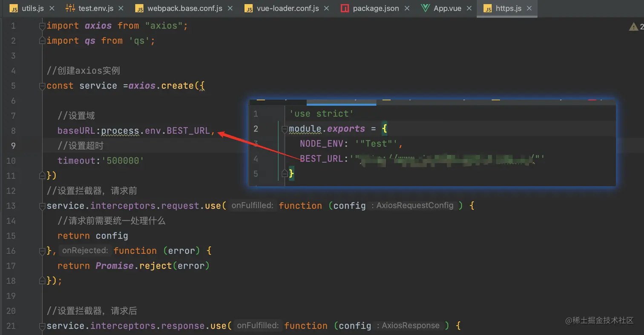Image resolution: width=644 pixels, height=335 pixels.
Task: Click the '500000' timeout value
Action: tap(123, 160)
